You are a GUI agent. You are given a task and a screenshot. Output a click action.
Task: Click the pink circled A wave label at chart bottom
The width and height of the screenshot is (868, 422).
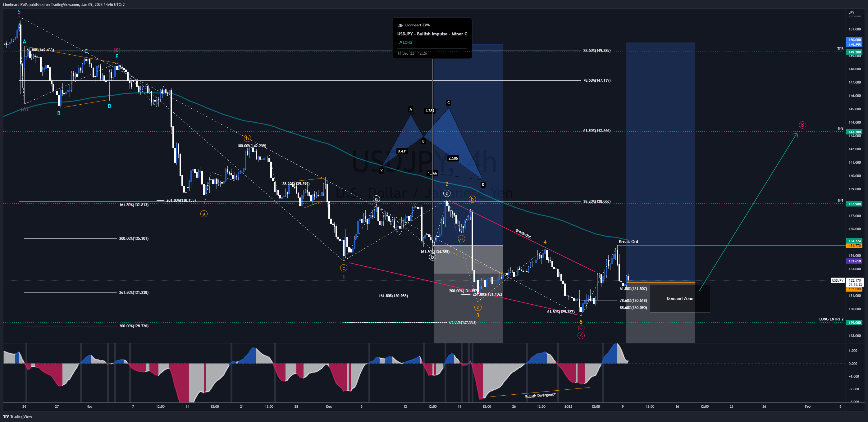(x=581, y=335)
